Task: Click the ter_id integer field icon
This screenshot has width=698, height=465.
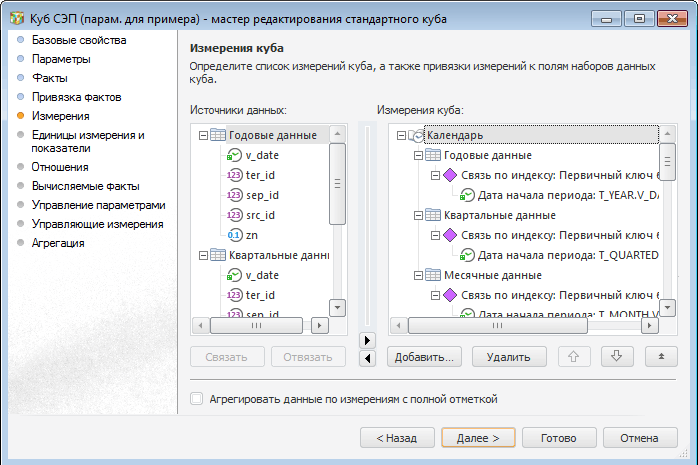Action: coord(235,175)
